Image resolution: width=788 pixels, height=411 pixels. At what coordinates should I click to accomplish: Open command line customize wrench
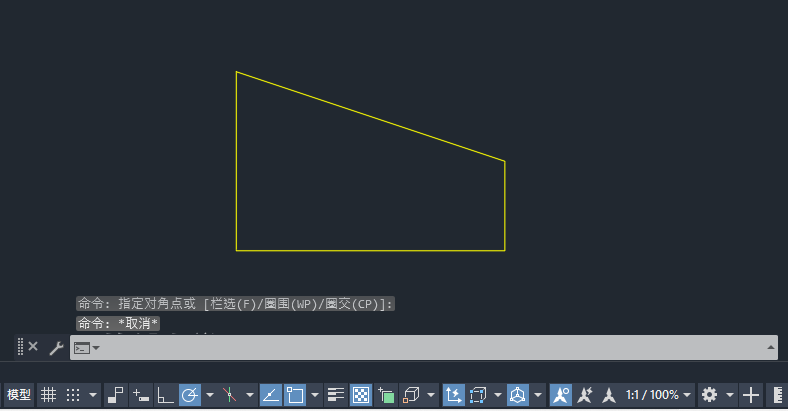tap(56, 348)
